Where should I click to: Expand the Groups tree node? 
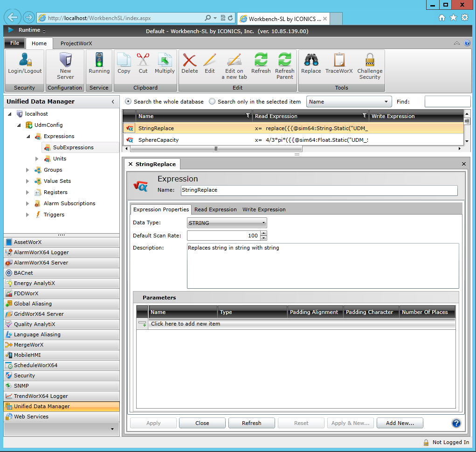pyautogui.click(x=28, y=170)
